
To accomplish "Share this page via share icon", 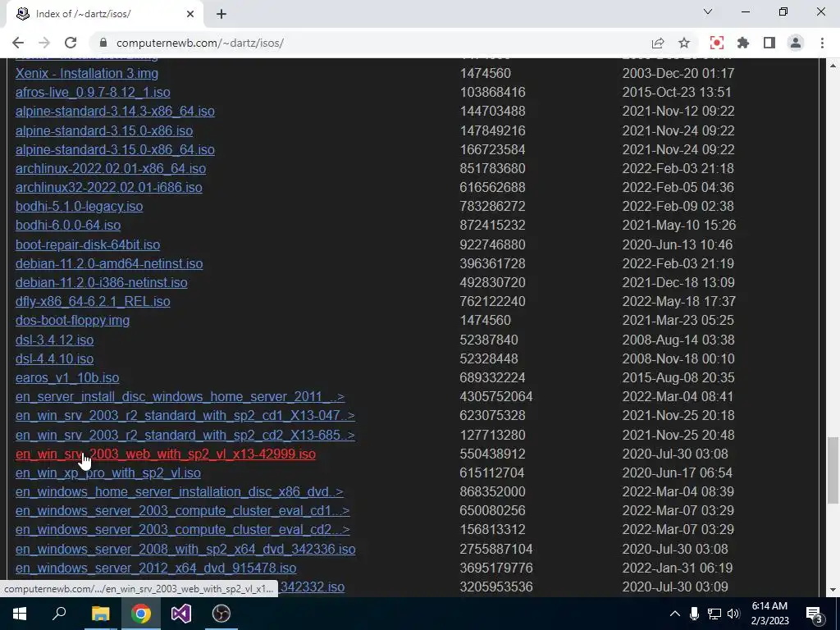I will click(658, 43).
